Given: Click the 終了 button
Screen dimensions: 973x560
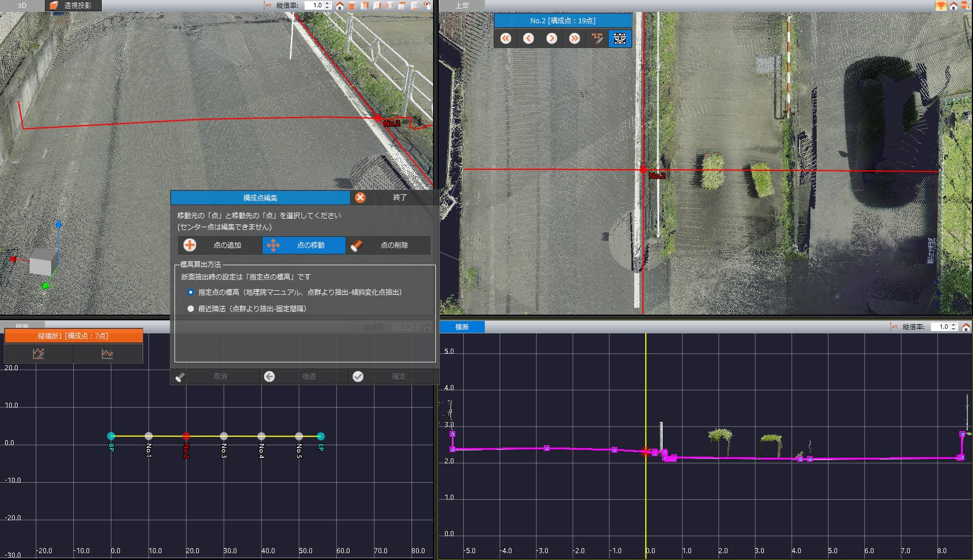Looking at the screenshot, I should pos(400,198).
